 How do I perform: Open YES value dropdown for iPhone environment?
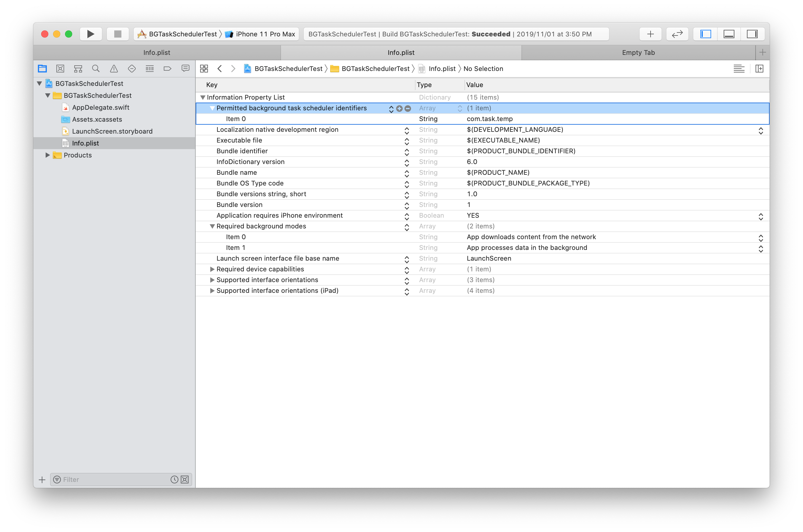coord(761,216)
